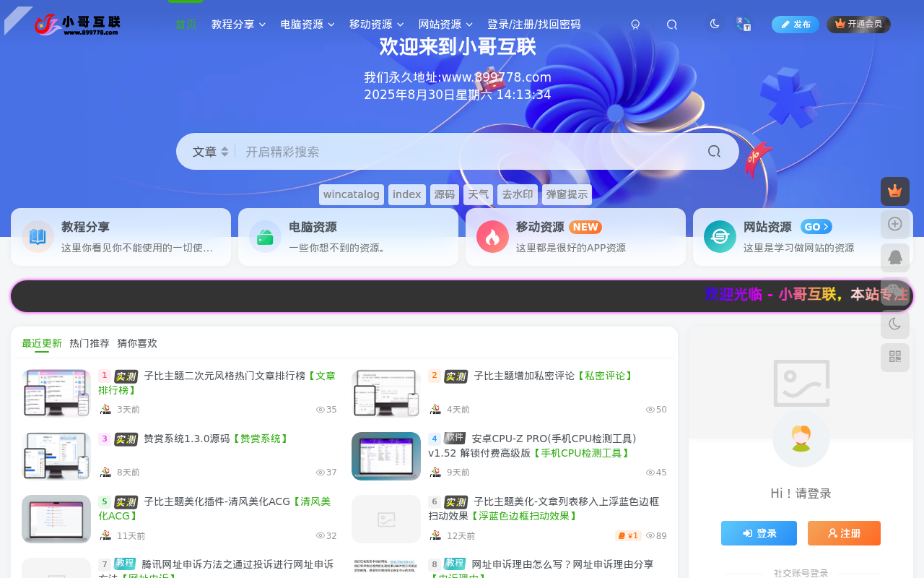Click the floating sidebar WeChat icon
The height and width of the screenshot is (578, 924).
click(x=895, y=291)
